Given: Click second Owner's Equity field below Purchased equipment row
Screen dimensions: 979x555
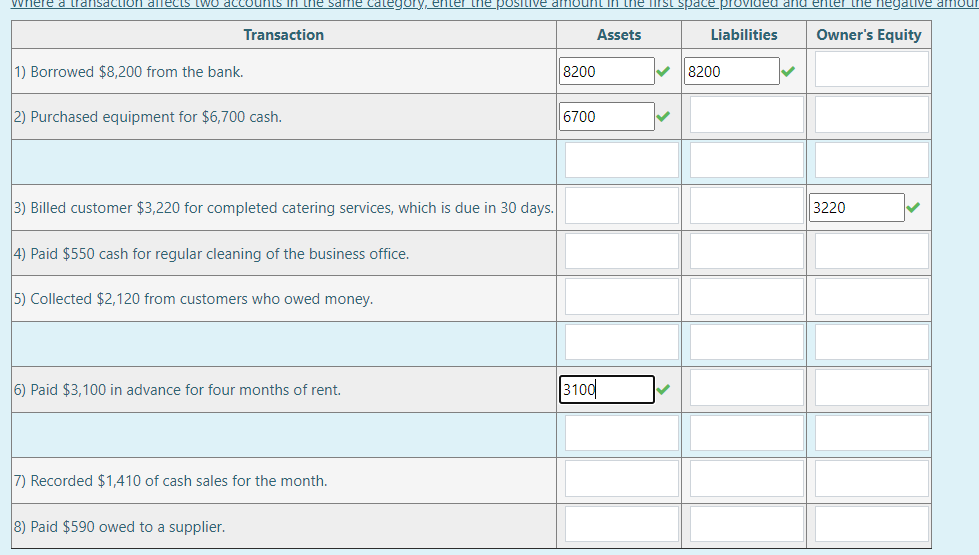Looking at the screenshot, I should tap(871, 160).
